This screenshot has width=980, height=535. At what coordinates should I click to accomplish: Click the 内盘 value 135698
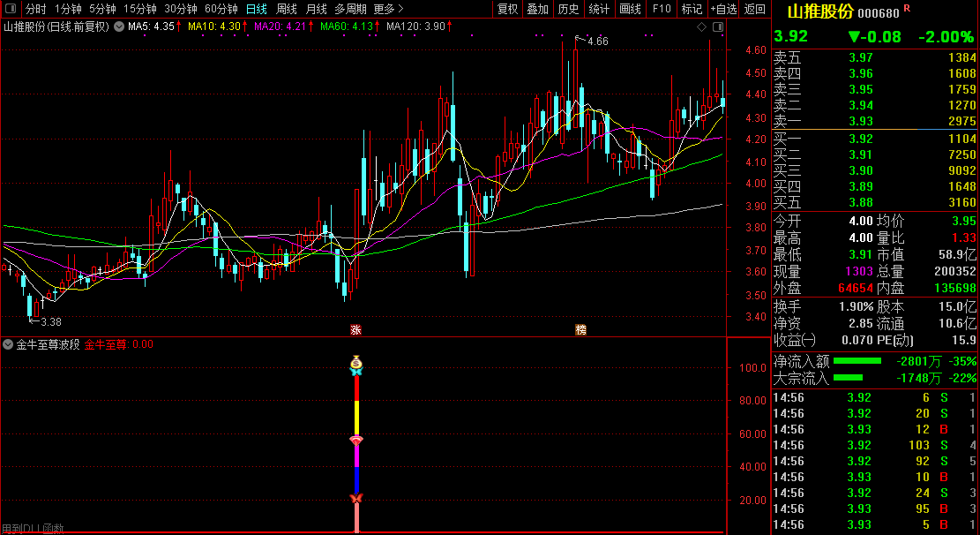(x=954, y=288)
